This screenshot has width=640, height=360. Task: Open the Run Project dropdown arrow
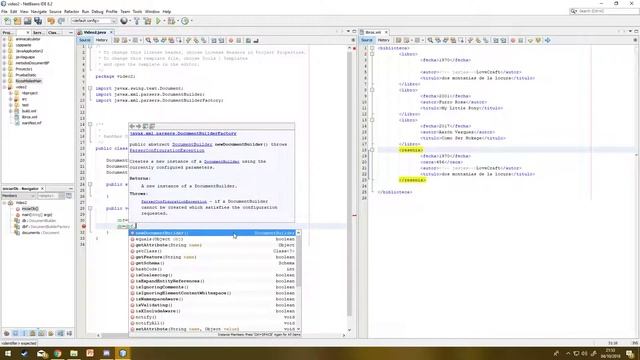(164, 21)
